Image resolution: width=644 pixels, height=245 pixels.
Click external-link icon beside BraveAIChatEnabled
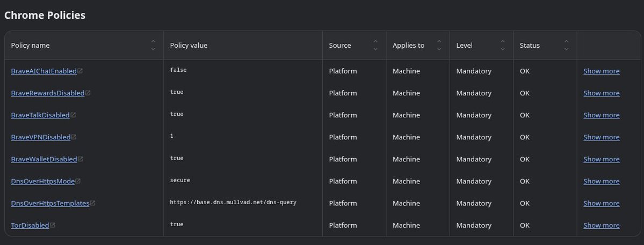click(x=80, y=71)
